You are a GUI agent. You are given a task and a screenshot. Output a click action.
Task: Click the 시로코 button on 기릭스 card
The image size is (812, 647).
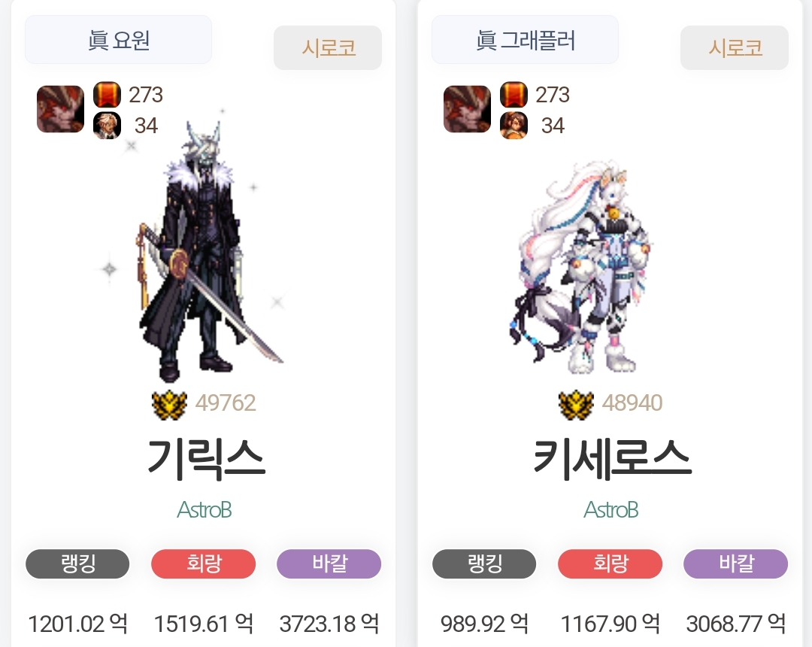[x=328, y=47]
